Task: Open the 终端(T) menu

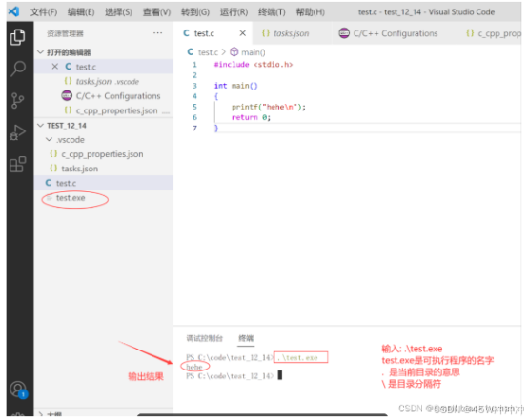Action: coord(272,12)
